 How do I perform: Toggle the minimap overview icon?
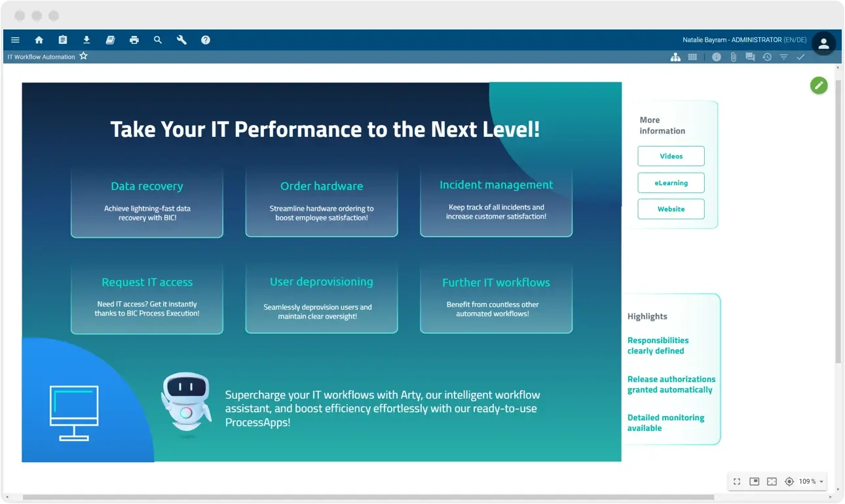click(x=755, y=482)
